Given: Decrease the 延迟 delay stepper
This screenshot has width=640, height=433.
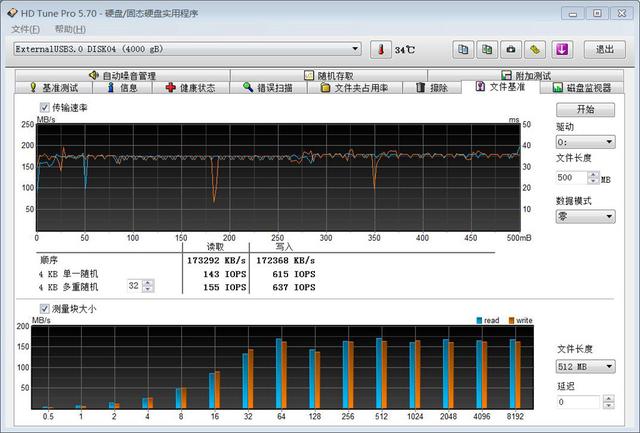Looking at the screenshot, I should (609, 405).
